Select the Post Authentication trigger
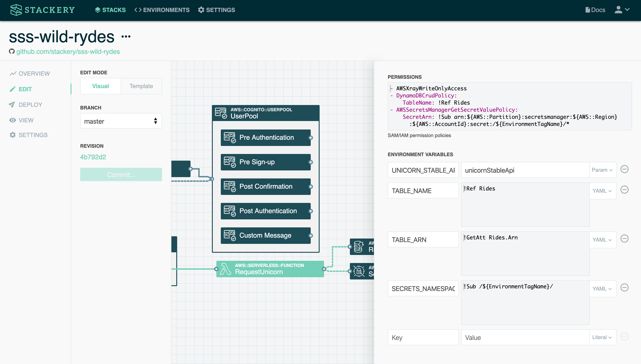641x364 pixels. point(266,211)
